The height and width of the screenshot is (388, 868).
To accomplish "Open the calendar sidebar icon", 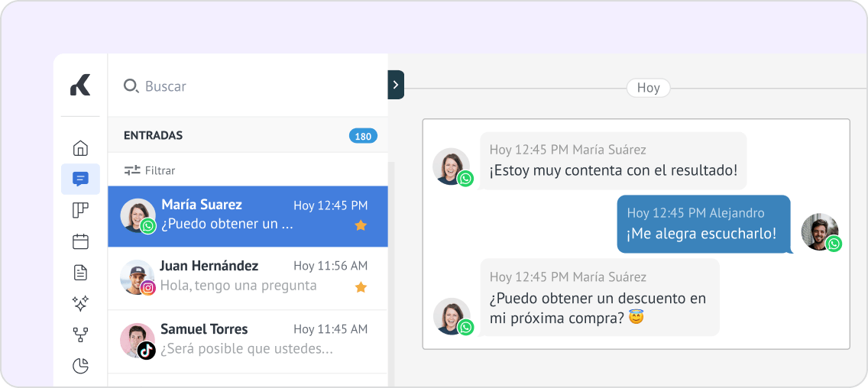I will pyautogui.click(x=80, y=241).
